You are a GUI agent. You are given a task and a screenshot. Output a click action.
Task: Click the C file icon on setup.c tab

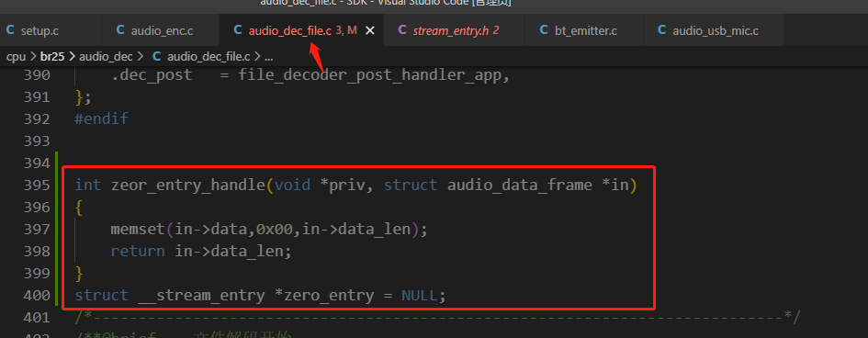(x=10, y=30)
